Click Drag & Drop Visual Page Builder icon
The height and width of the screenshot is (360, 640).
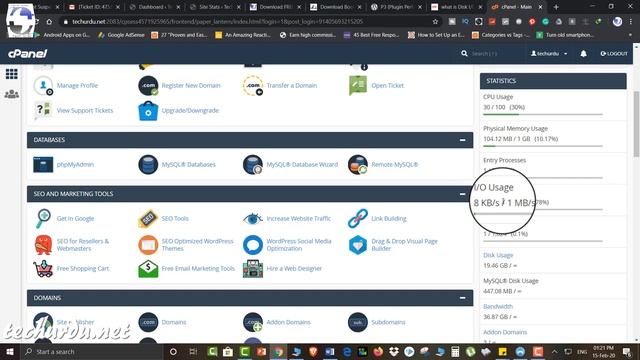[x=358, y=245]
